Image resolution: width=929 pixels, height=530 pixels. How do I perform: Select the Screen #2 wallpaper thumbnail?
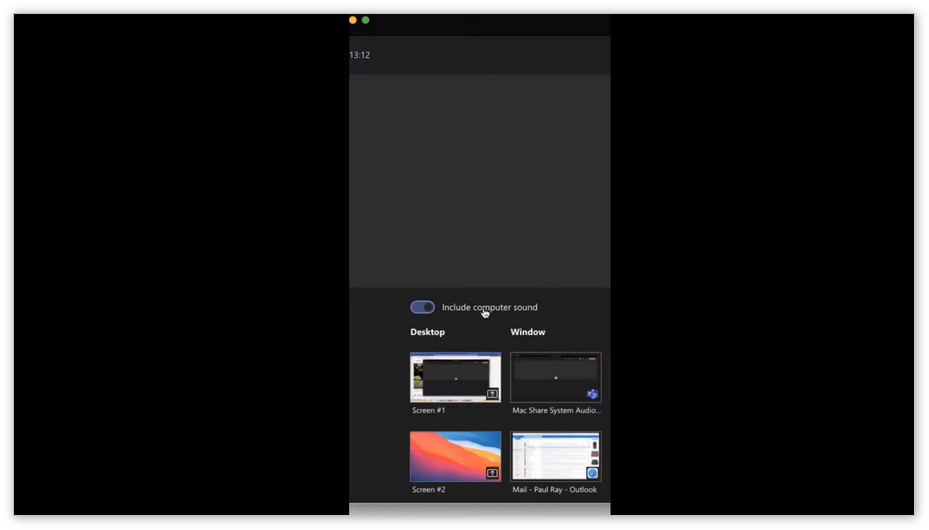455,456
